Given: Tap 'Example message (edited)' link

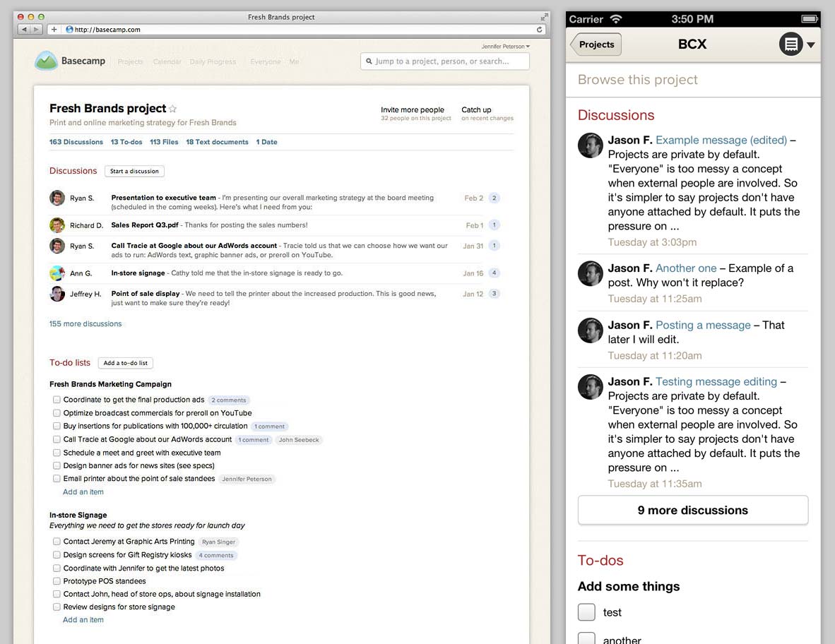Looking at the screenshot, I should coord(721,140).
